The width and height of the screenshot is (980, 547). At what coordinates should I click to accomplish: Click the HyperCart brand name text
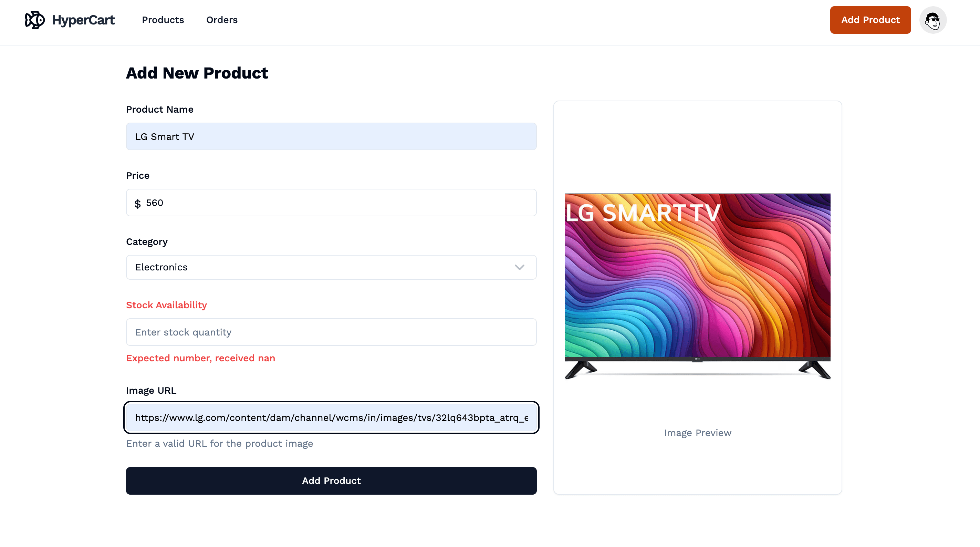(x=83, y=20)
